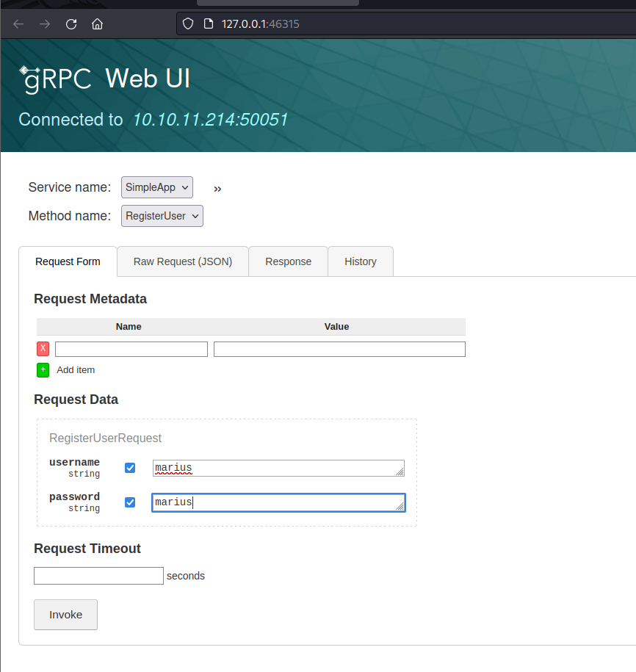This screenshot has height=672, width=636.
Task: Click the Request Timeout seconds field
Action: (x=98, y=576)
